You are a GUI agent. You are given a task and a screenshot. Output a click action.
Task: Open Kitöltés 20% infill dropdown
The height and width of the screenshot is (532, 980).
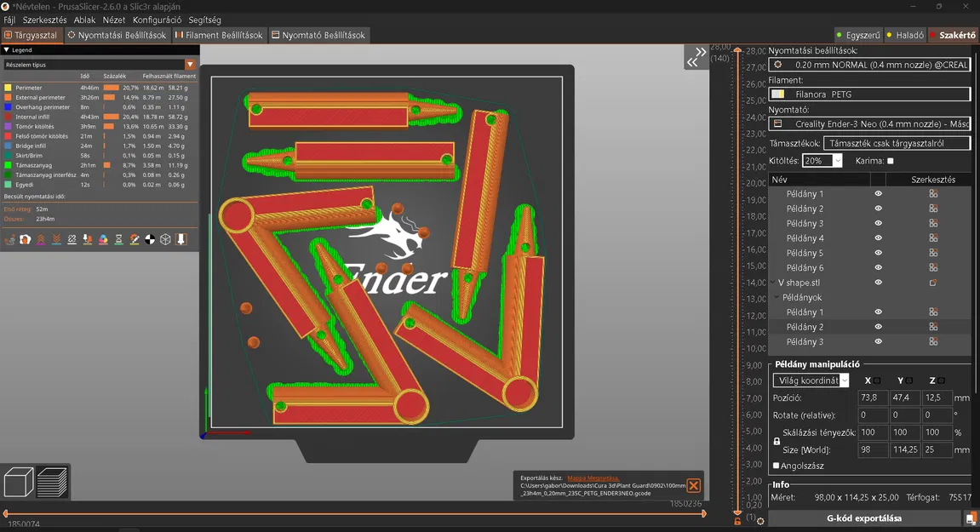tap(822, 161)
